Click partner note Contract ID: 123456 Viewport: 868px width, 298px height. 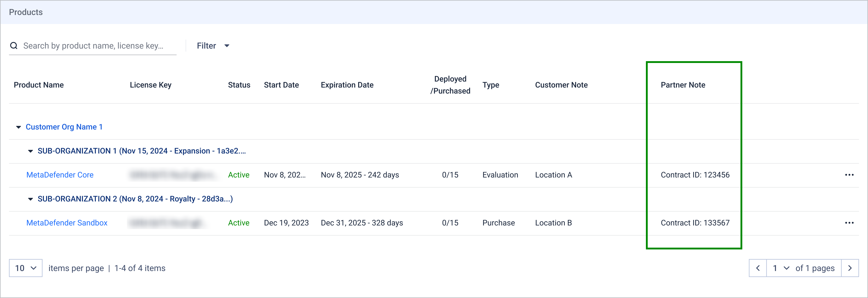click(695, 175)
